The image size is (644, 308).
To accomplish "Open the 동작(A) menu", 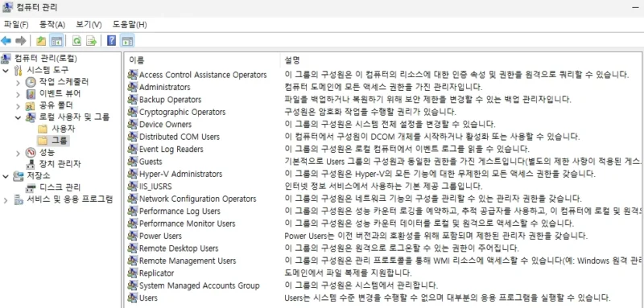I will point(52,25).
